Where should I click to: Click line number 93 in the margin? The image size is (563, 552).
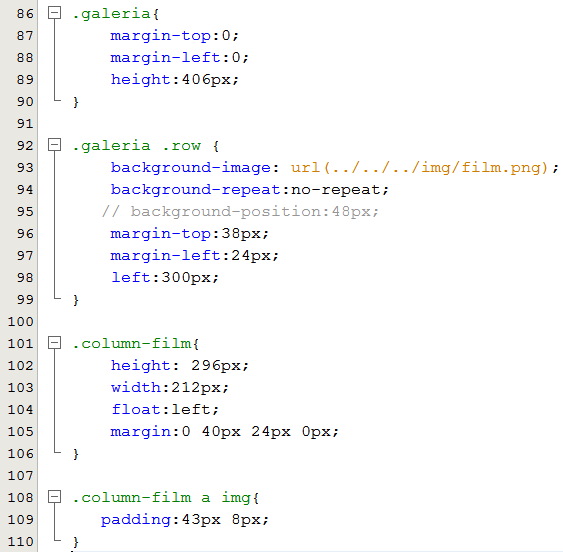25,167
